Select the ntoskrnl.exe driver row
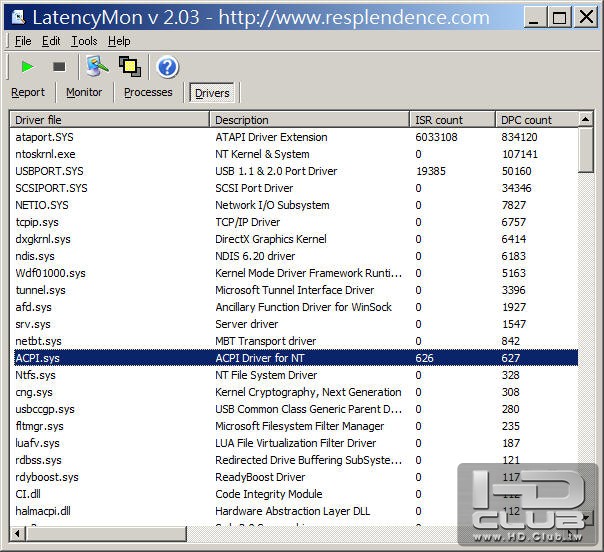Viewport: 604px width, 552px height. 296,154
